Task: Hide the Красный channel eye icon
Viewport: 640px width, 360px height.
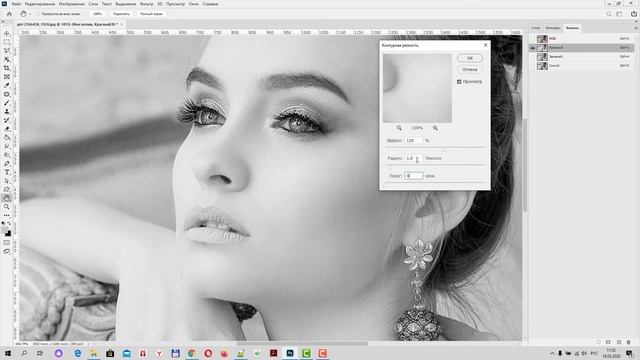Action: click(x=533, y=48)
